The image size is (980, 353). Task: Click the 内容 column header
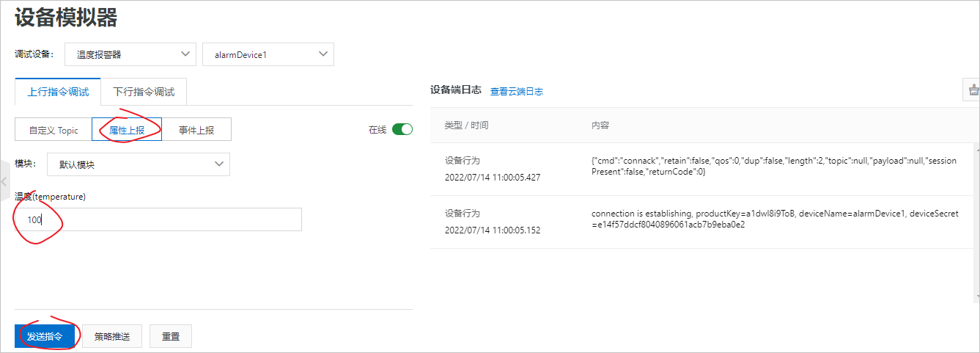point(600,125)
